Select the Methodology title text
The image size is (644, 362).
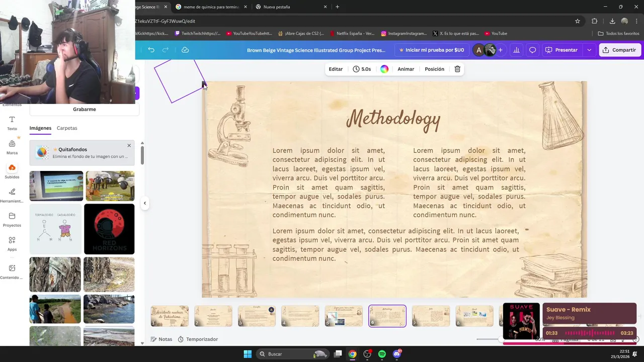pos(393,120)
